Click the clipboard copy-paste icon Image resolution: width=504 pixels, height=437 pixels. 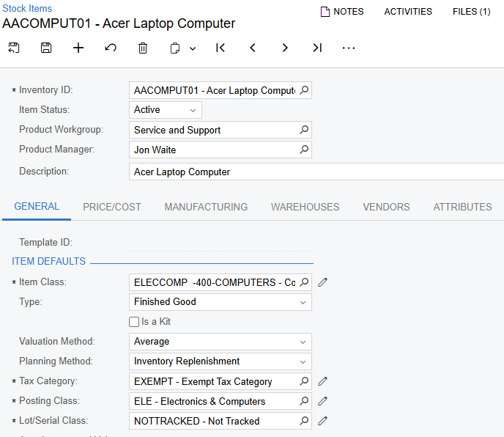tap(175, 48)
